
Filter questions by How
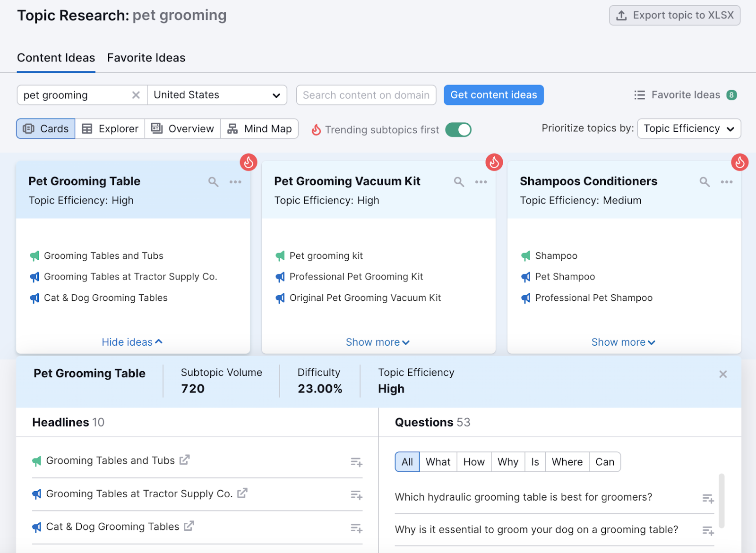click(474, 462)
